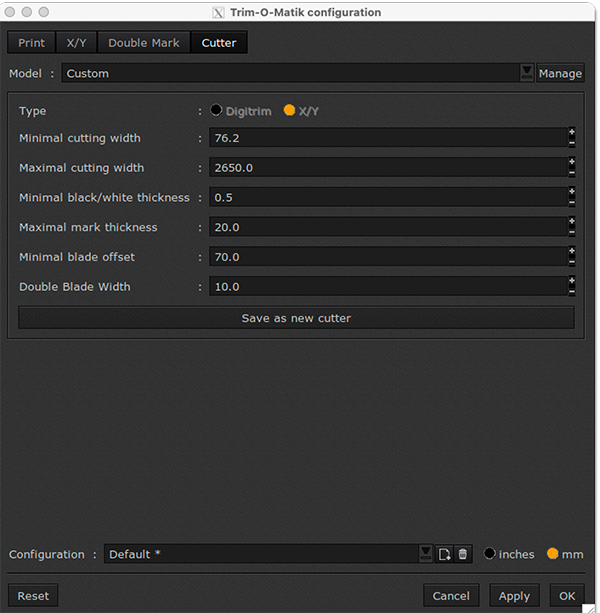Select mm as the unit
The height and width of the screenshot is (613, 600).
(x=552, y=554)
